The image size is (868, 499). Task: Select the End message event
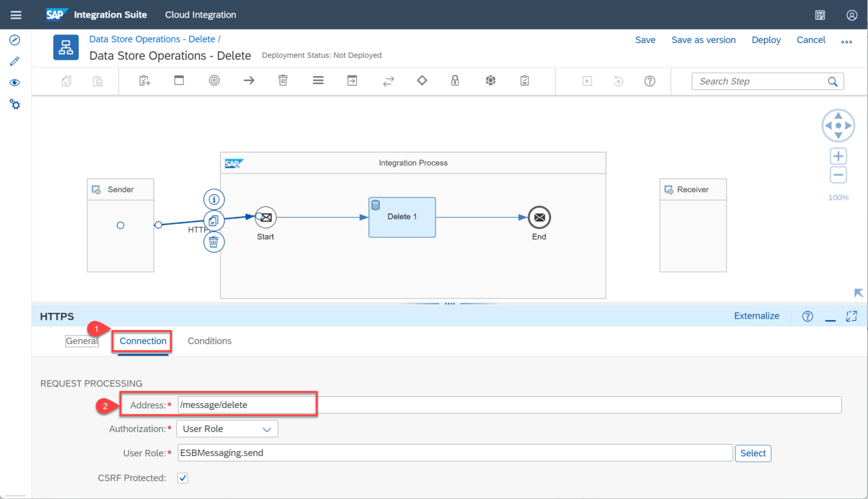coord(539,217)
